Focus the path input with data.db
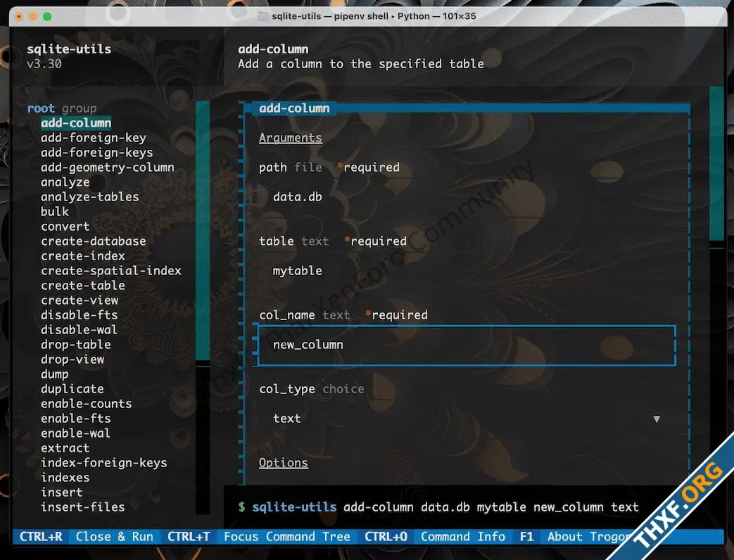Viewport: 734px width, 560px height. pos(467,197)
